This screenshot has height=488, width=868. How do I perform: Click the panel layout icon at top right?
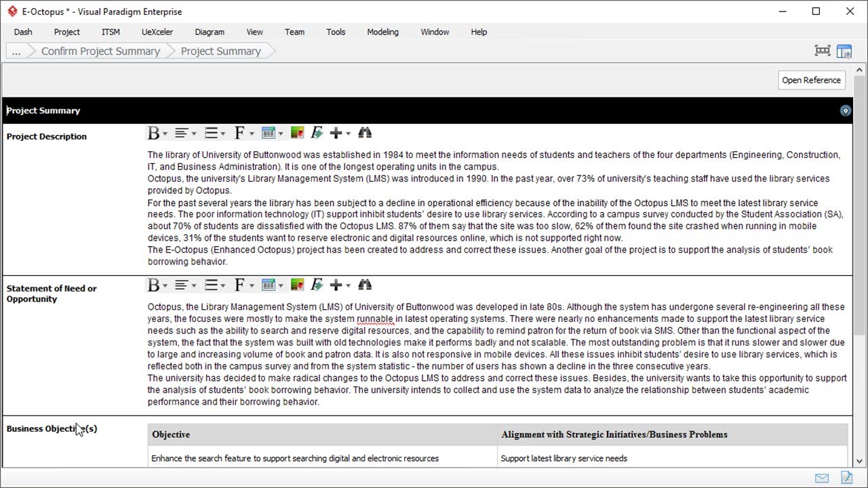tap(844, 51)
